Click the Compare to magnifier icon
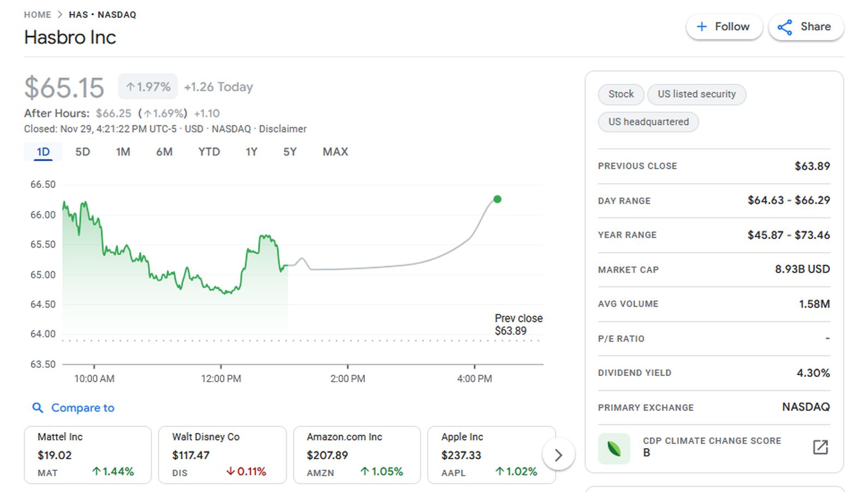The height and width of the screenshot is (492, 868). click(37, 408)
